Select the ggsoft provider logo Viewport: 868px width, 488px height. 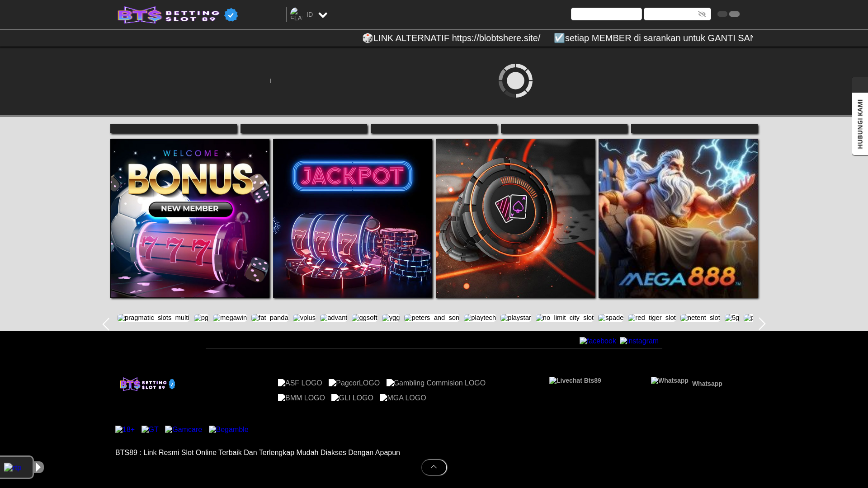[364, 318]
